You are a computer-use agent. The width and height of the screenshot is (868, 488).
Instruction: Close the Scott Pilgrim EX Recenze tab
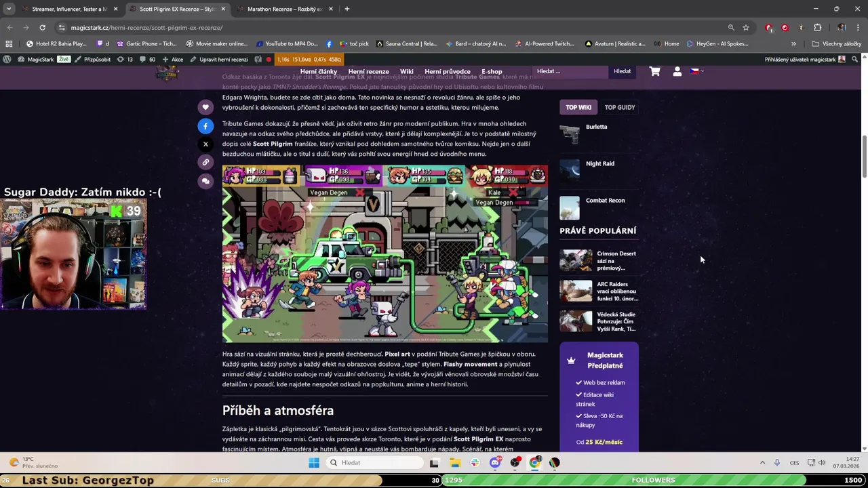click(x=223, y=9)
